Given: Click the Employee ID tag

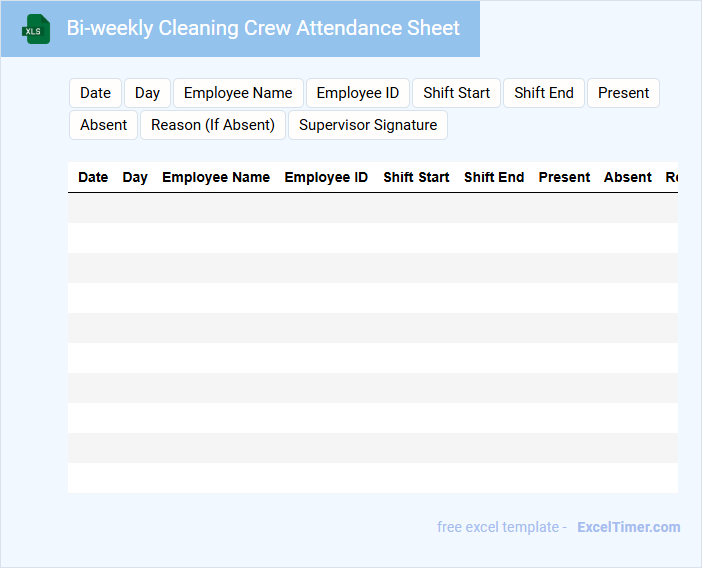Looking at the screenshot, I should pos(357,93).
